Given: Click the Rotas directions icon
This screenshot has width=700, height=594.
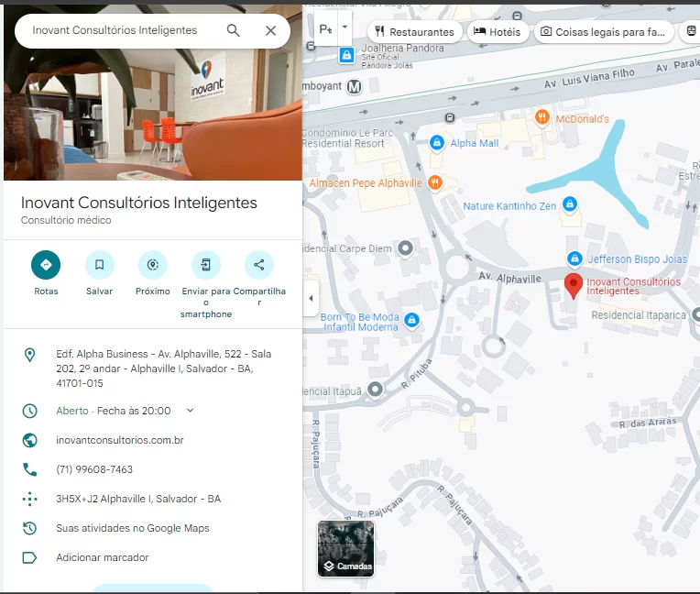Looking at the screenshot, I should pyautogui.click(x=46, y=265).
